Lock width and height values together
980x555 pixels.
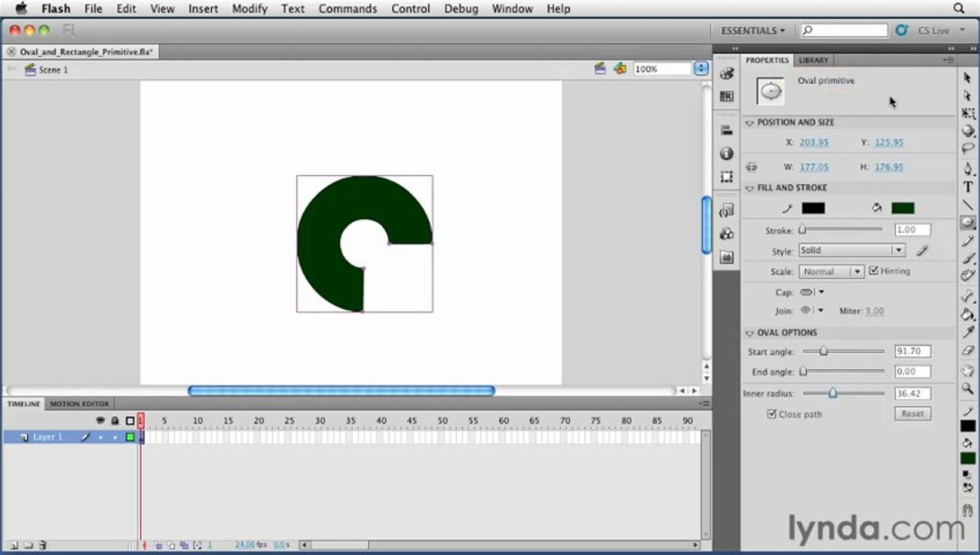(x=751, y=166)
